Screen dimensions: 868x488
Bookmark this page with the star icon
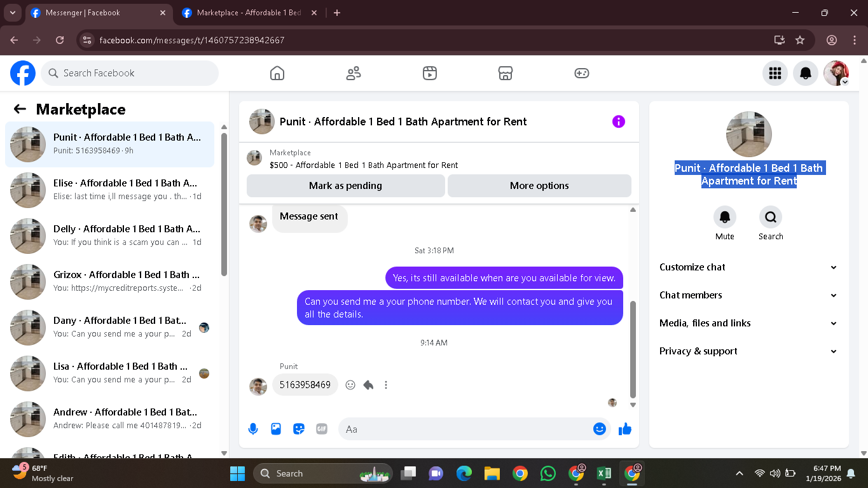pyautogui.click(x=800, y=40)
